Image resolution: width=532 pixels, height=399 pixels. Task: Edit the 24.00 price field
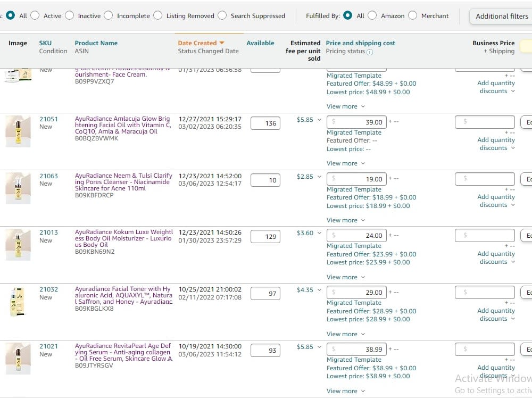pyautogui.click(x=356, y=236)
